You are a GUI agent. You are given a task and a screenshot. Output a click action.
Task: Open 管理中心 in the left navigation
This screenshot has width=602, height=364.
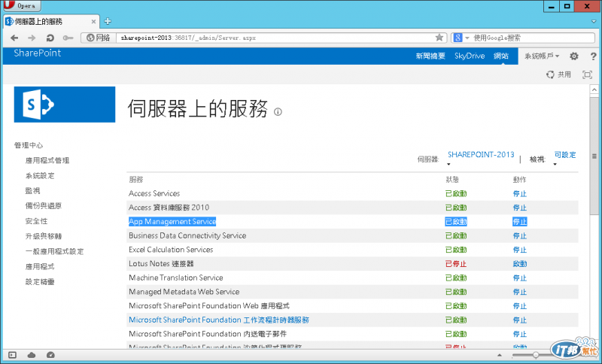tap(29, 145)
